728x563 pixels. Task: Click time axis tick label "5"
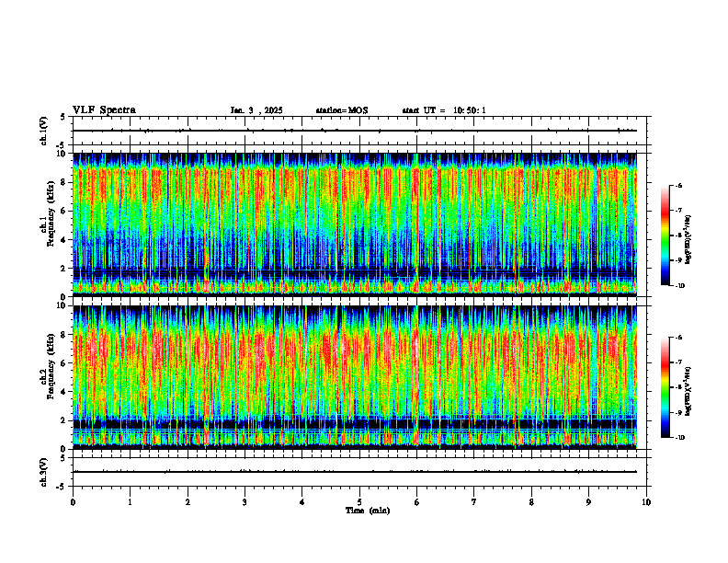click(x=359, y=502)
